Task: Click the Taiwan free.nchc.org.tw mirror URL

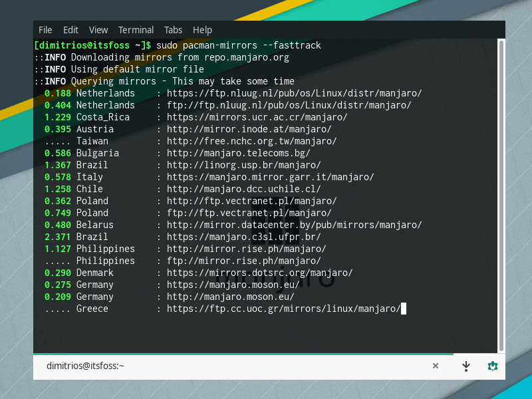Action: tap(251, 141)
